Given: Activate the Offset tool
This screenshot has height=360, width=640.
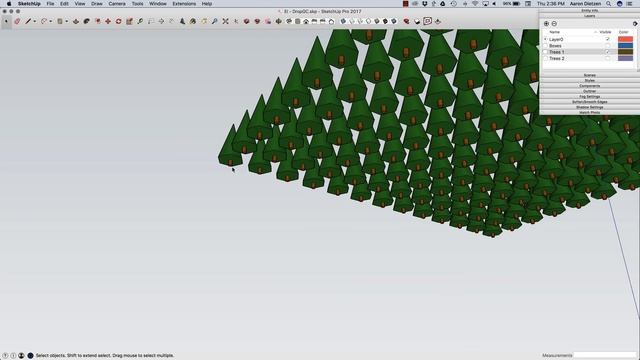Looking at the screenshot, I should [x=87, y=21].
